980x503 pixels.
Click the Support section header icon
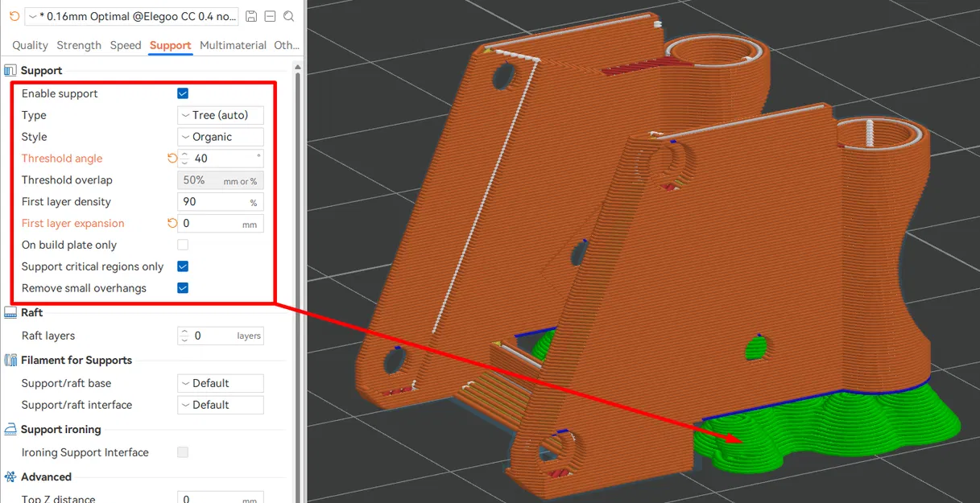(x=10, y=71)
